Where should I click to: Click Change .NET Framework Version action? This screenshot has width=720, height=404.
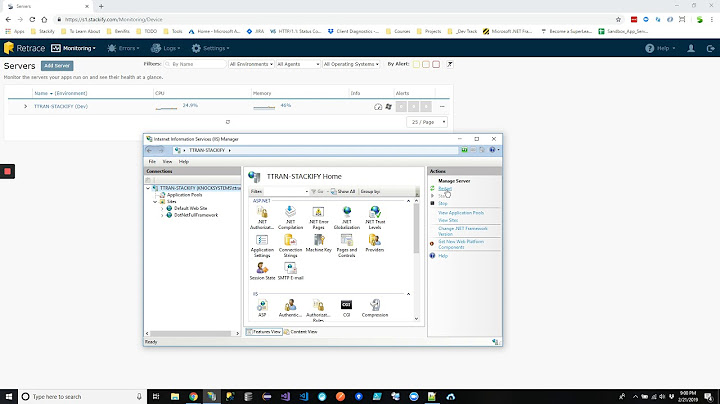[462, 231]
